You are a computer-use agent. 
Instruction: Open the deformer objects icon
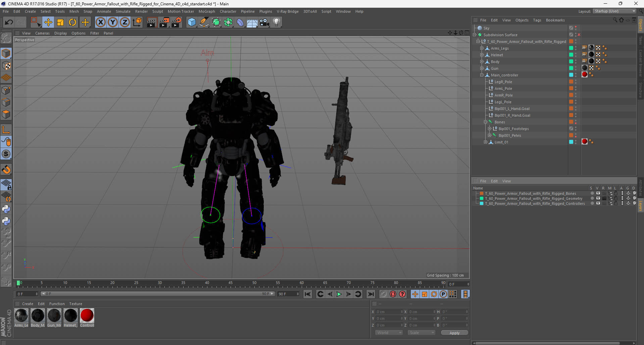tap(240, 22)
